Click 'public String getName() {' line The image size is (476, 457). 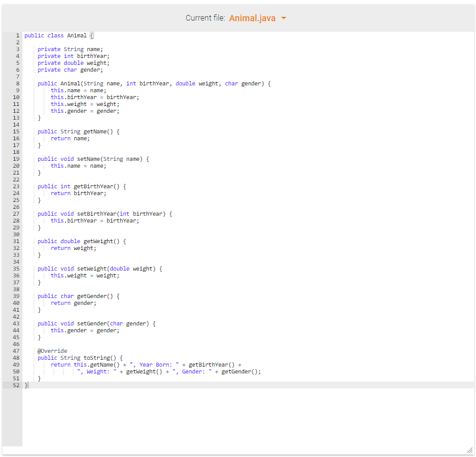point(79,132)
